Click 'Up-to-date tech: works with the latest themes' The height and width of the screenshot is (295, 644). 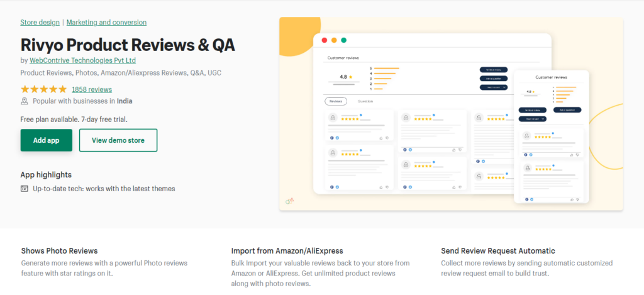coord(104,189)
